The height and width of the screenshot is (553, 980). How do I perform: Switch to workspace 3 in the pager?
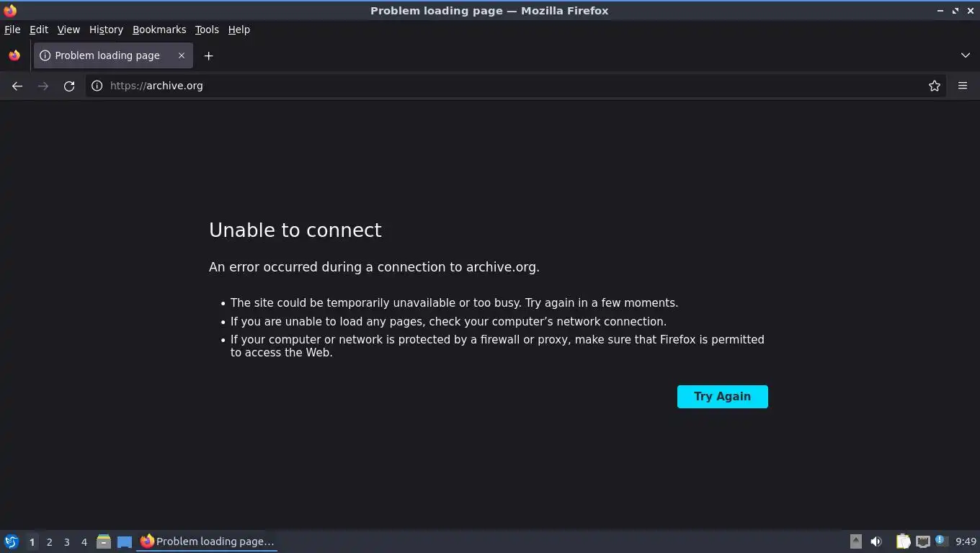point(66,542)
